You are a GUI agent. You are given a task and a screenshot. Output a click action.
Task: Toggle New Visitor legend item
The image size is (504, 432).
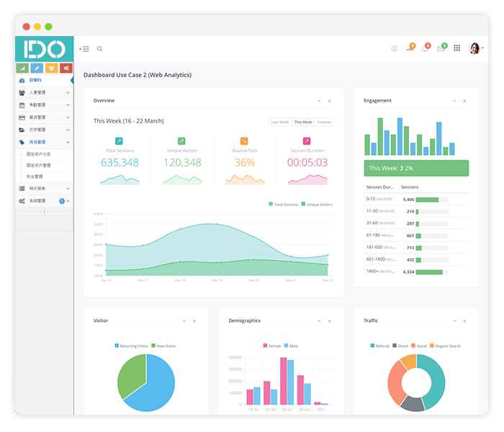point(164,346)
